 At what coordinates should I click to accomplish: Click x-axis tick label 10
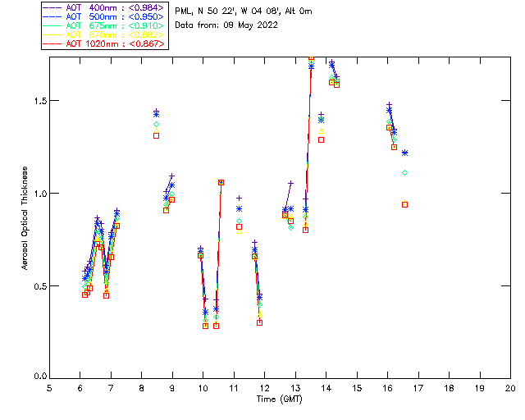pos(203,388)
